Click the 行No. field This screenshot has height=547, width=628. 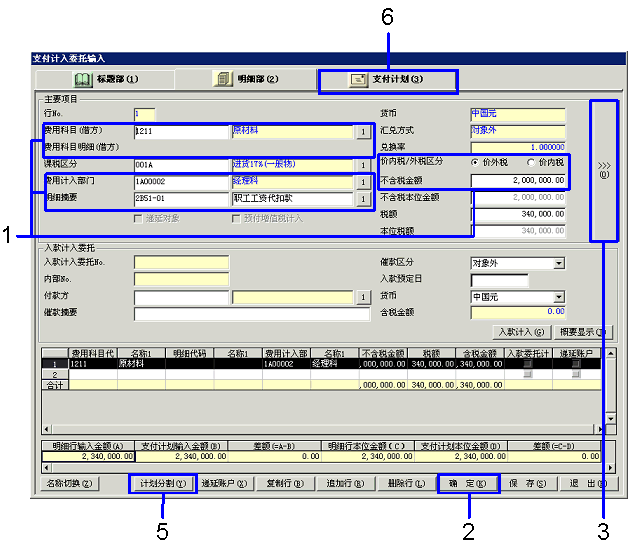144,114
